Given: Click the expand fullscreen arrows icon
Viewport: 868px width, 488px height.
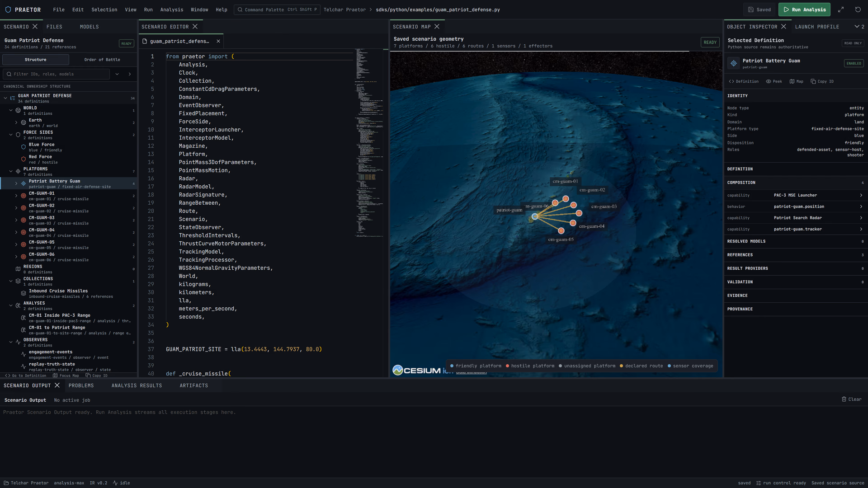Looking at the screenshot, I should (x=841, y=9).
